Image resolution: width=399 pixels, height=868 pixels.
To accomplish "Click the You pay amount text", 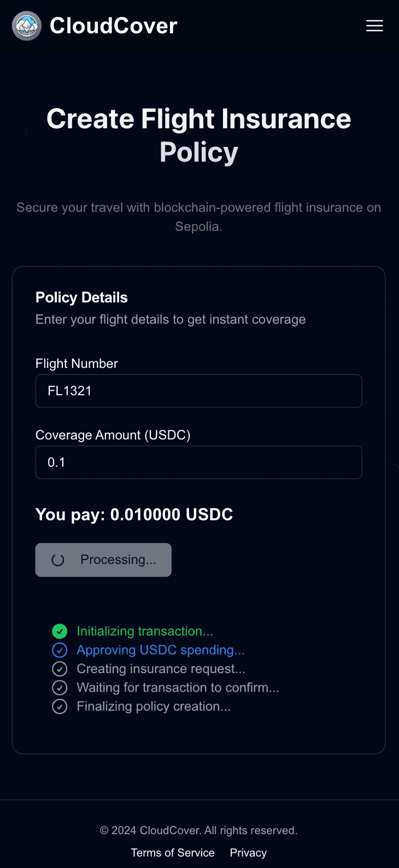I will point(134,514).
